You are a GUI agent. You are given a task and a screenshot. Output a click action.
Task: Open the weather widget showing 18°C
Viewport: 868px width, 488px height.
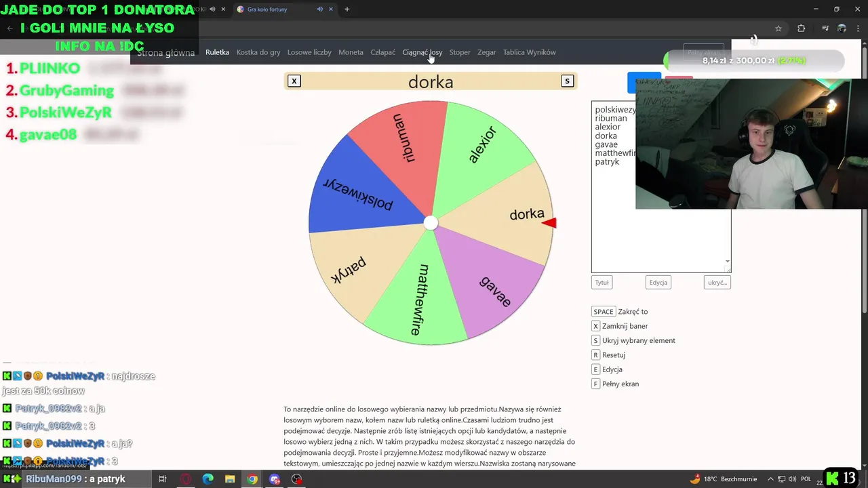[x=723, y=479]
